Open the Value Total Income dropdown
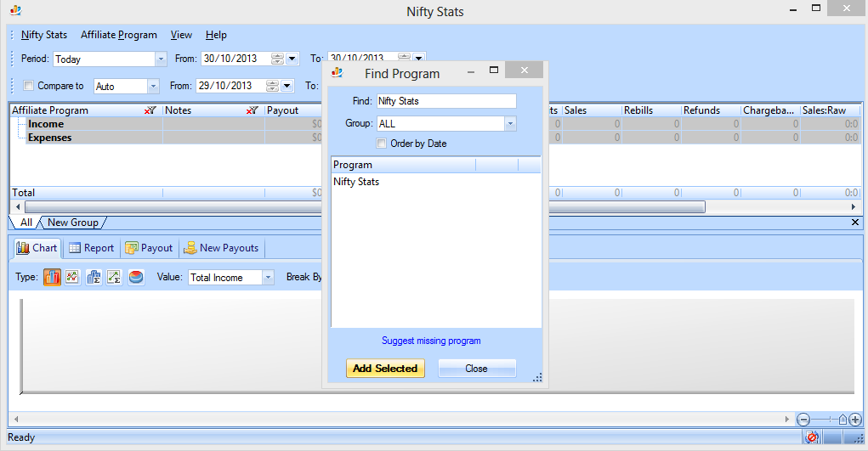The height and width of the screenshot is (451, 868). click(268, 277)
